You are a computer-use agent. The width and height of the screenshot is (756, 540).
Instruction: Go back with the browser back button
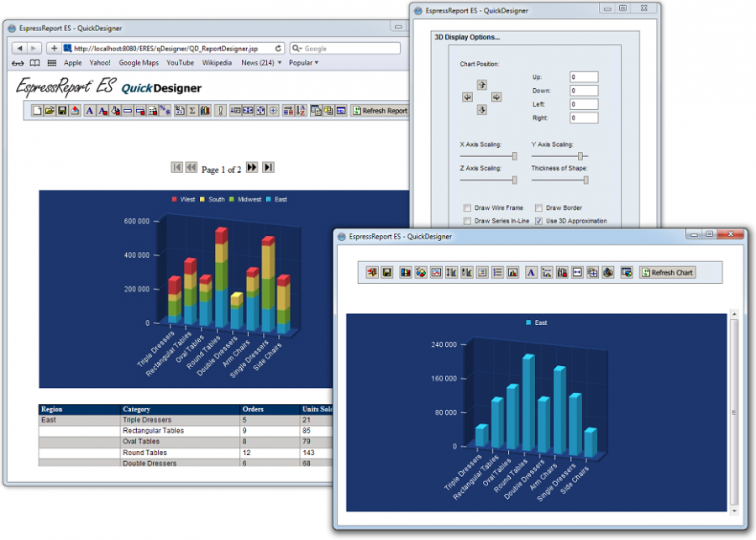click(x=19, y=48)
